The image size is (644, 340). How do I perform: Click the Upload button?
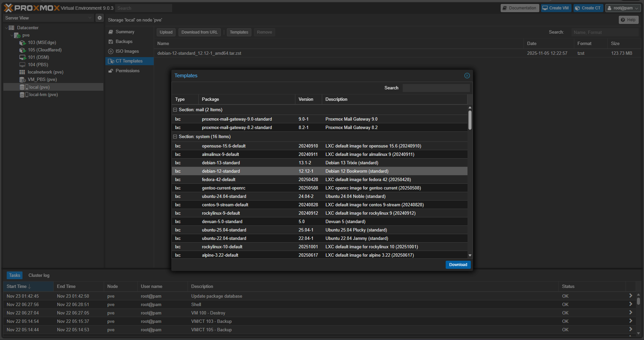click(166, 32)
